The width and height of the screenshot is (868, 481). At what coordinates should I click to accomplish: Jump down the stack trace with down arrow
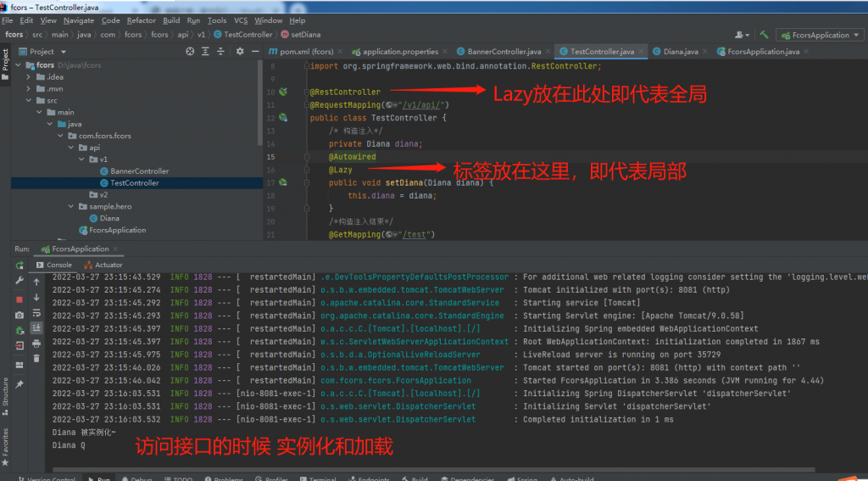point(36,298)
